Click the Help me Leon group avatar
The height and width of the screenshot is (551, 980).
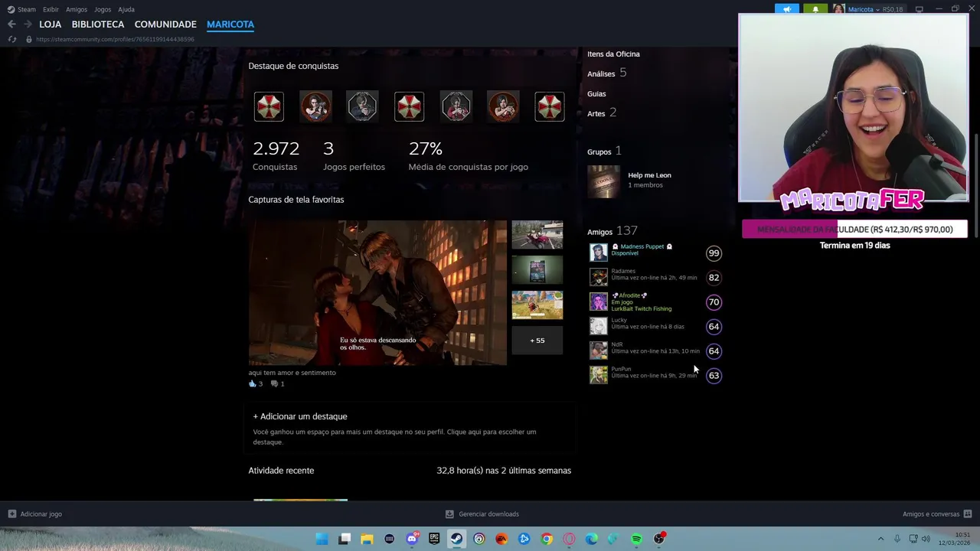603,181
